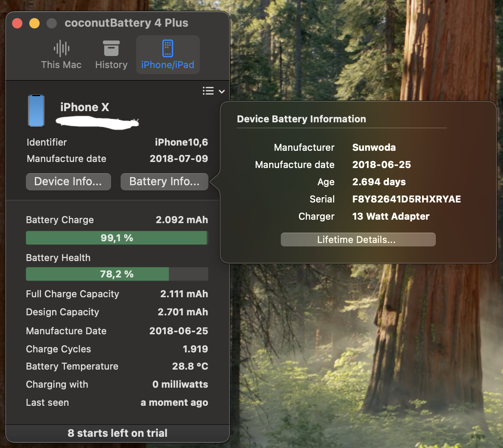Click the History tab label
This screenshot has height=448, width=503.
[111, 65]
